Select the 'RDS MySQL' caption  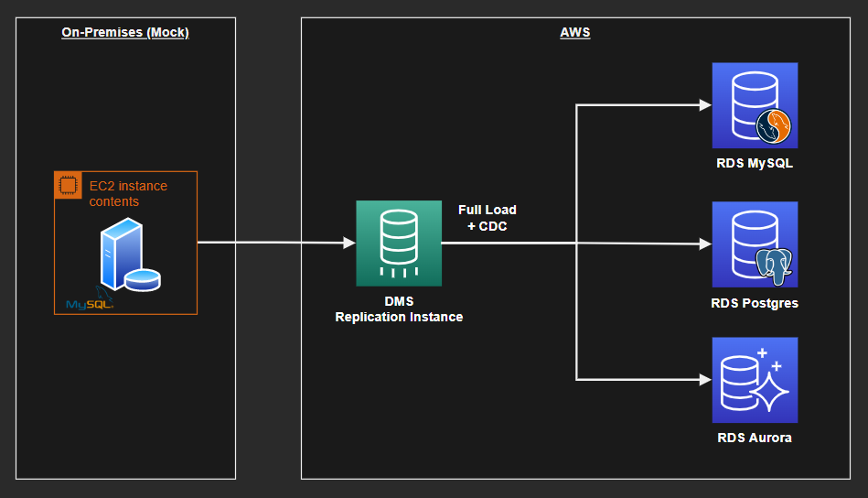click(x=755, y=164)
